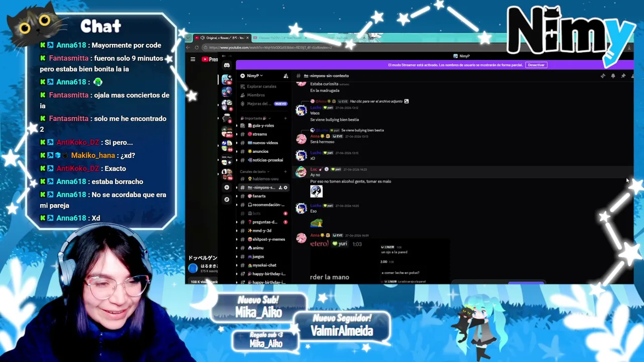Open the hablemos-uwu channel
The height and width of the screenshot is (362, 644).
click(264, 179)
